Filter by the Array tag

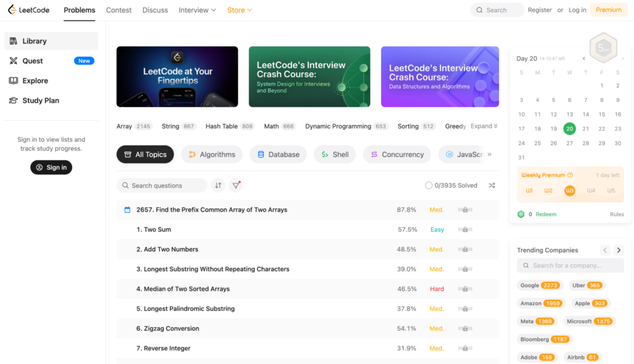pyautogui.click(x=134, y=126)
